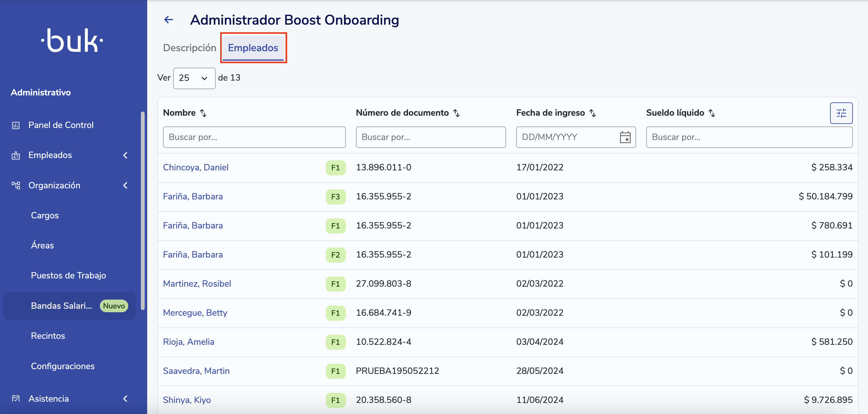The height and width of the screenshot is (414, 868).
Task: Click the Panel de Control sidebar icon
Action: click(16, 125)
